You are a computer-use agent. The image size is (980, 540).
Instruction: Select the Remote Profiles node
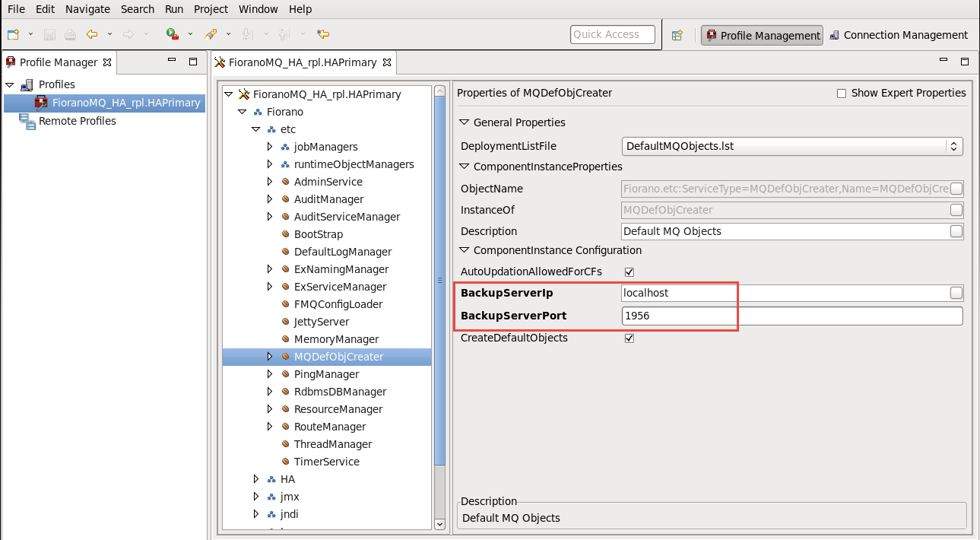coord(78,121)
